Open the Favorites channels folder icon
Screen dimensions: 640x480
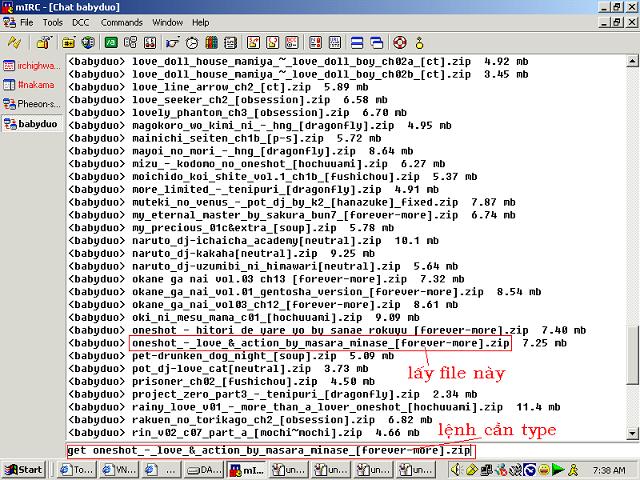[x=69, y=42]
